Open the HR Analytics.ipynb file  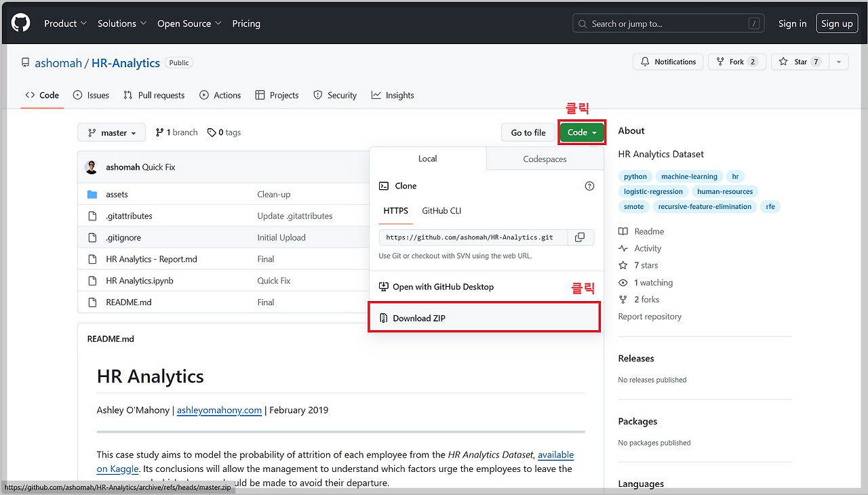(x=140, y=281)
